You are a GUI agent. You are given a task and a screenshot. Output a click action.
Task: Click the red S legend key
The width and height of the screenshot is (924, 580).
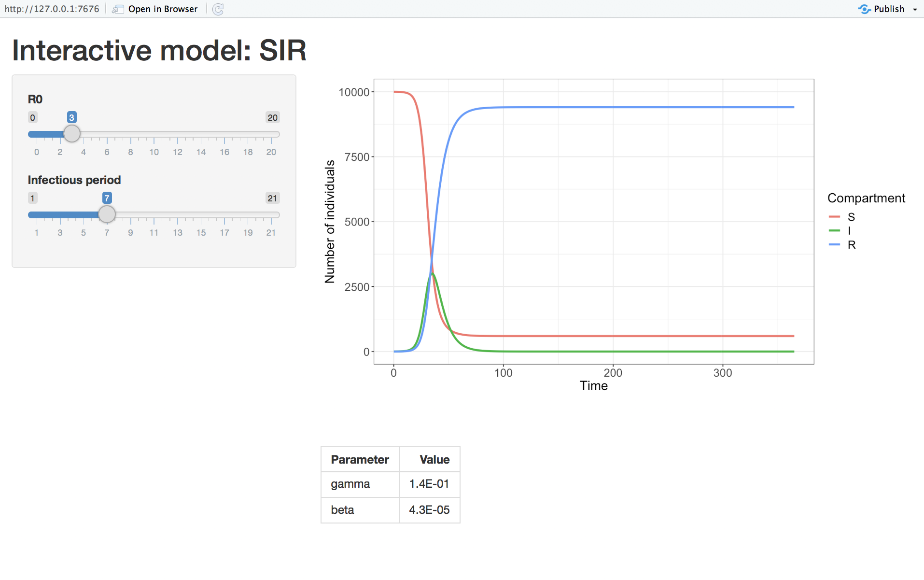pos(834,217)
